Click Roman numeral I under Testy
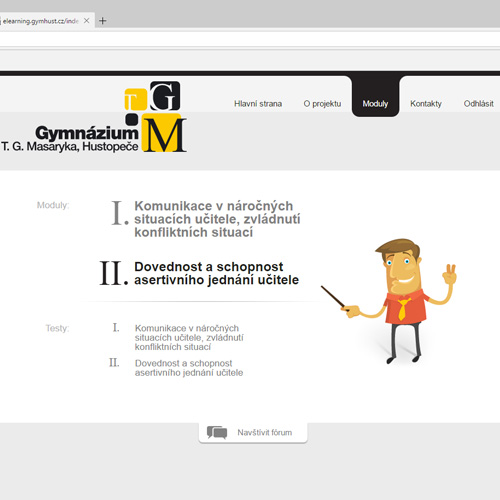The width and height of the screenshot is (500, 500). coord(116,328)
